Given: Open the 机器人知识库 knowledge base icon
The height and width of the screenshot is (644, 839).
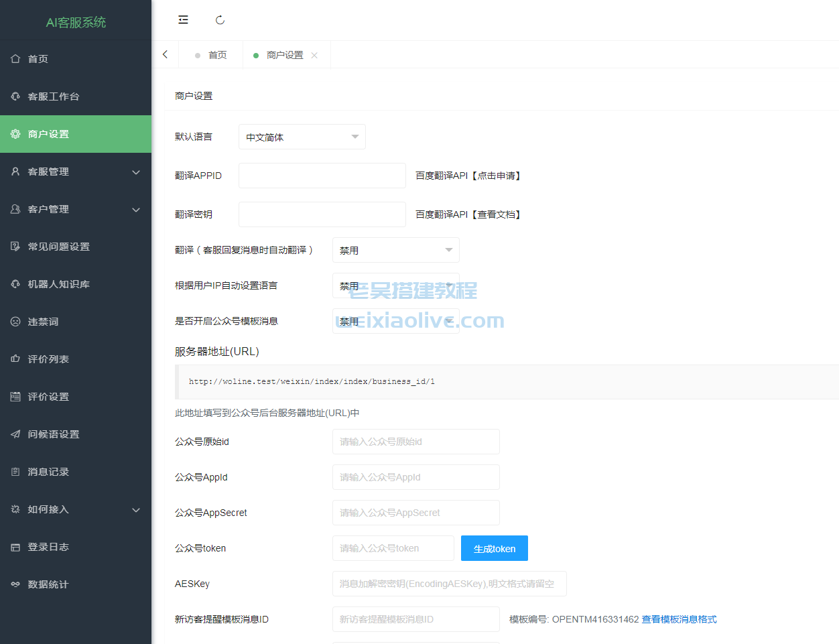Looking at the screenshot, I should tap(15, 284).
